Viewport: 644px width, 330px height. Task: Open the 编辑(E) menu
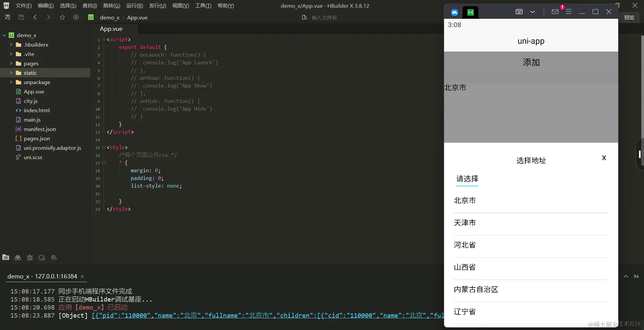point(46,6)
